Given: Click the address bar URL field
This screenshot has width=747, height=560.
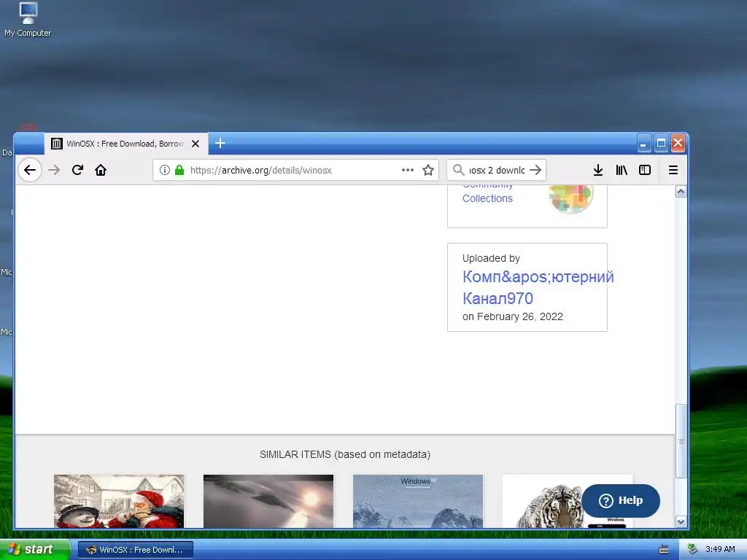Looking at the screenshot, I should click(x=295, y=170).
